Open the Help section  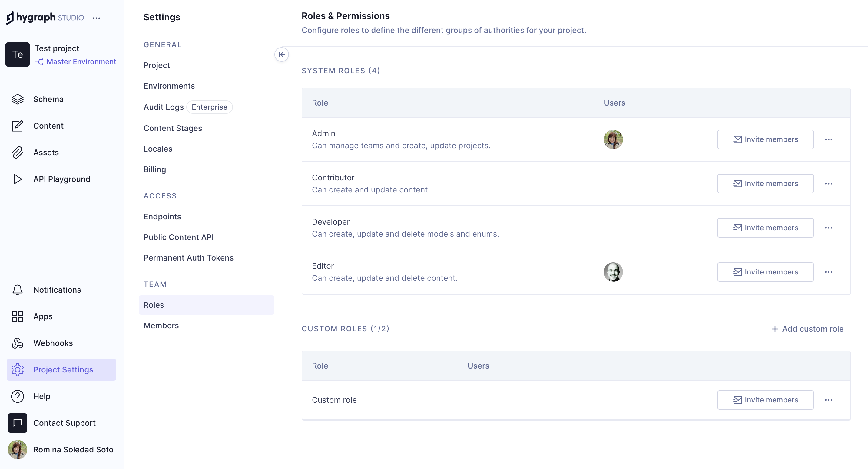[41, 396]
